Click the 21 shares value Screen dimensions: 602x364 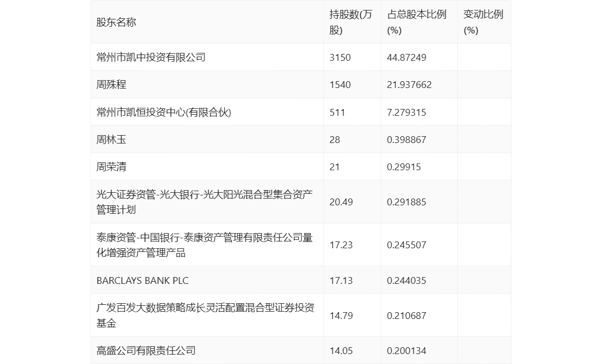[335, 167]
